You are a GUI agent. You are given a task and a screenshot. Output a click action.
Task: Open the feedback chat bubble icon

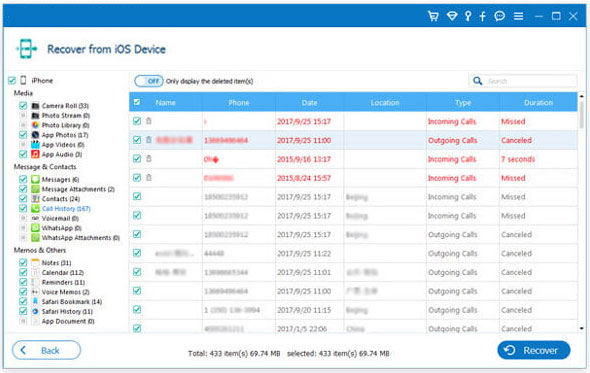click(500, 16)
